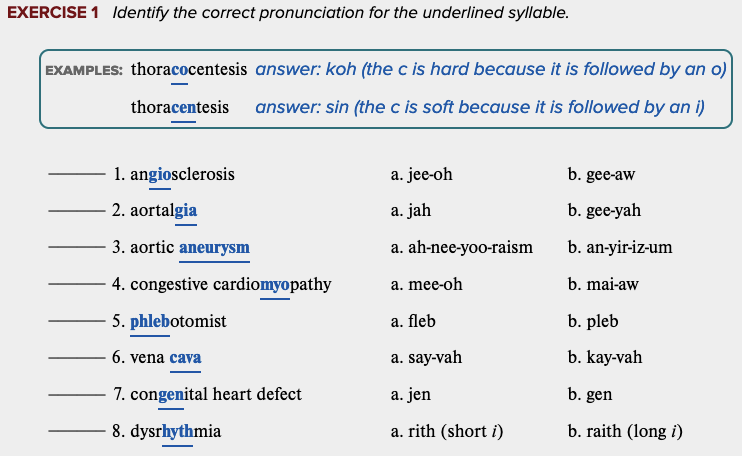Choose option "b. gee-yah"
Image resolution: width=742 pixels, height=456 pixels.
point(604,211)
